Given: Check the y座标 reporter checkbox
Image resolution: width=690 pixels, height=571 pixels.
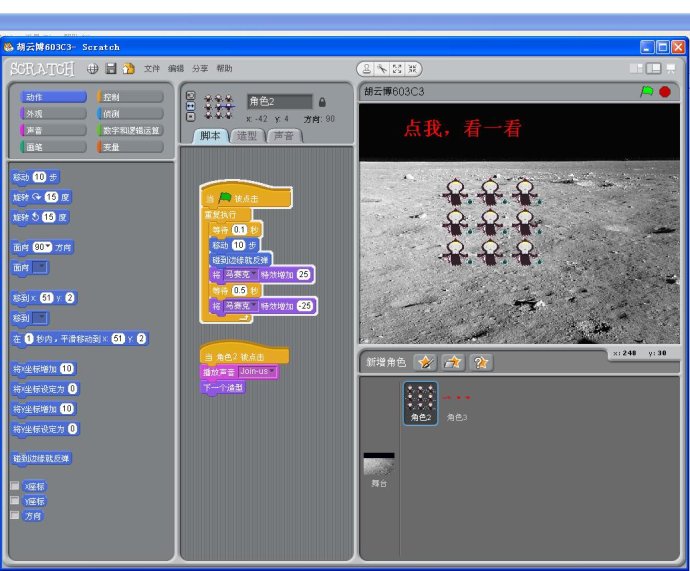Looking at the screenshot, I should pyautogui.click(x=15, y=501).
